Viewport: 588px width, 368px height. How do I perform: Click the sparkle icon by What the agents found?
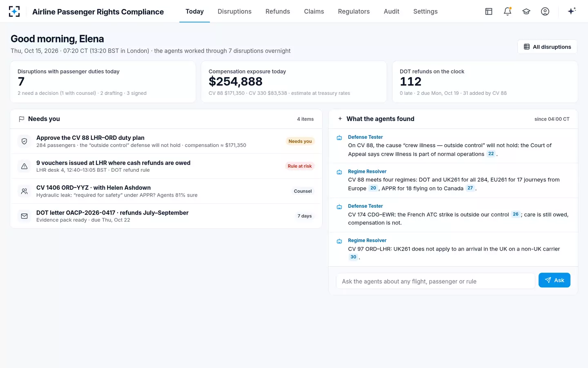click(x=340, y=119)
